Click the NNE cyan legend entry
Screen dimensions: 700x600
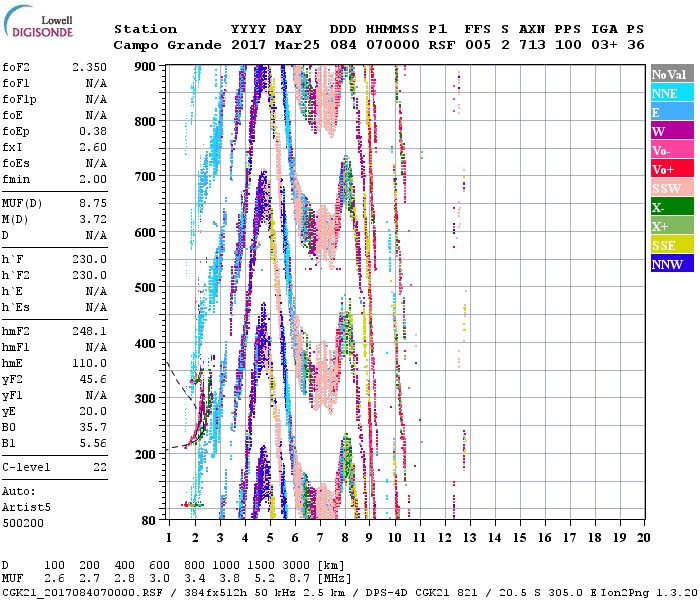click(x=669, y=93)
